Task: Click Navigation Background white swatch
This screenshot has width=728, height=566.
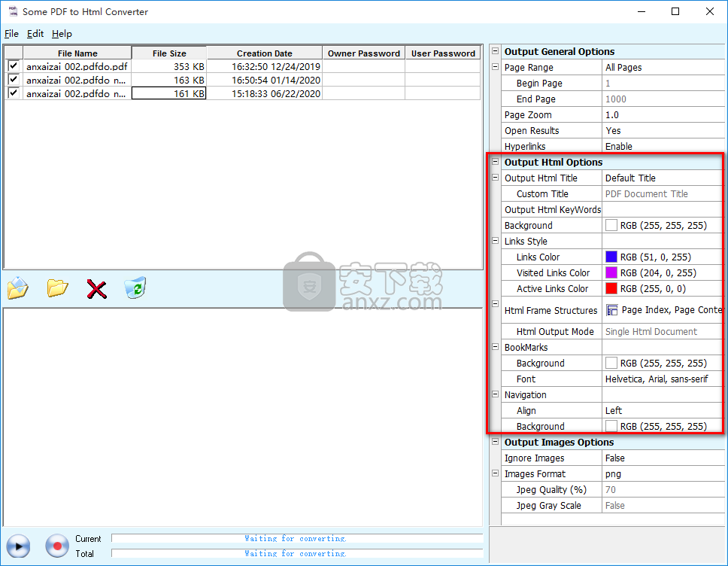Action: click(611, 426)
